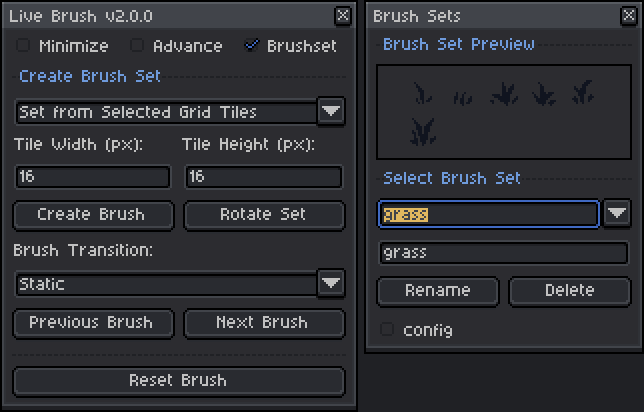The width and height of the screenshot is (644, 412).
Task: Close the Live Brush window
Action: point(343,15)
